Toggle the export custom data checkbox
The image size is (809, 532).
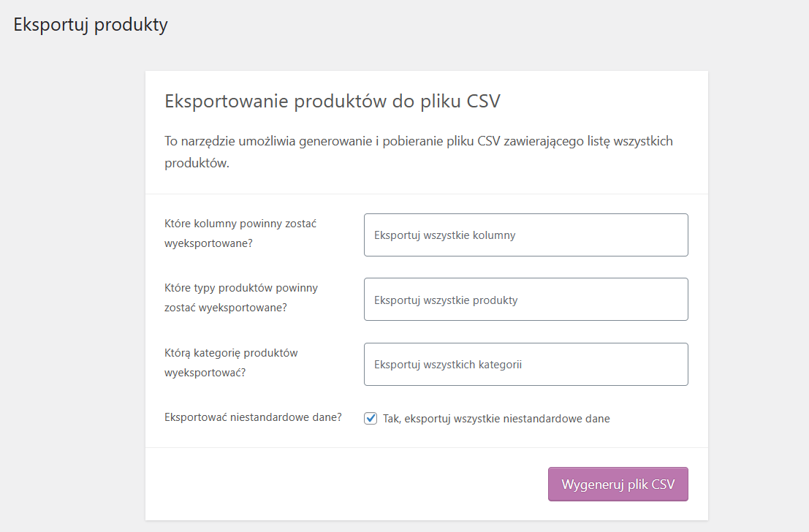pos(371,419)
